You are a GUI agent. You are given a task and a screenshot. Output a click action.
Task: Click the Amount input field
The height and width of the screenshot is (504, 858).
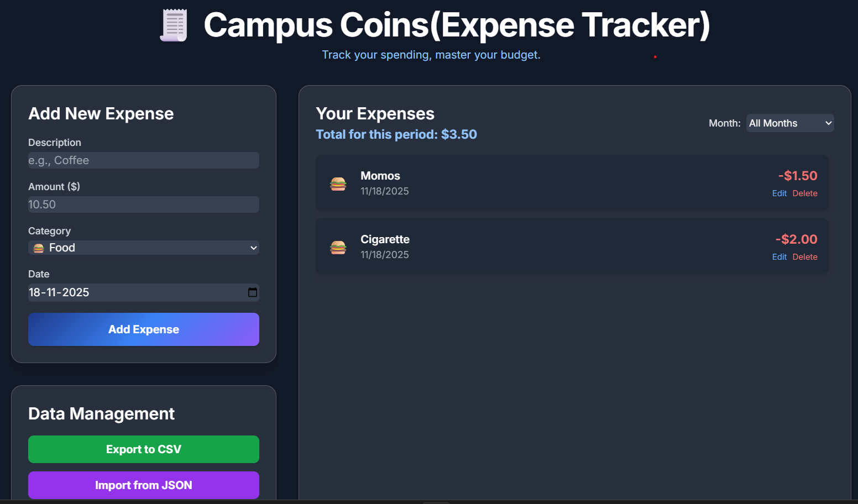point(143,204)
